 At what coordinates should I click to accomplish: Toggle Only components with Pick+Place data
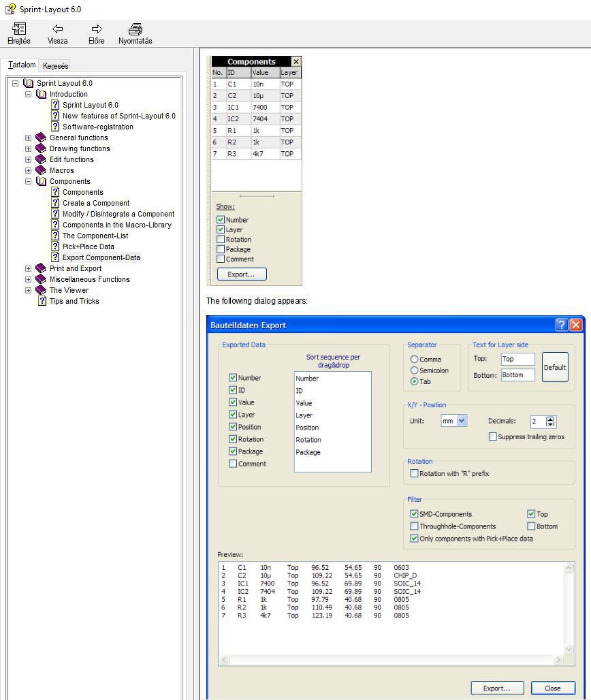(x=414, y=539)
